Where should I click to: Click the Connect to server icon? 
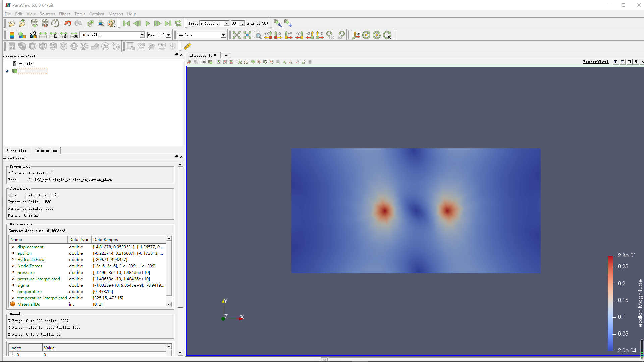tap(34, 23)
